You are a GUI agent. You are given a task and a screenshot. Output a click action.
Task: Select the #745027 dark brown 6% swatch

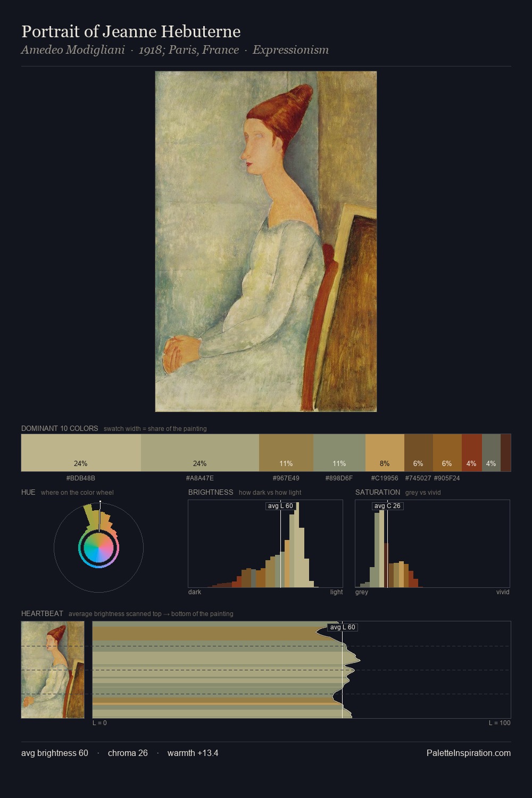coord(419,453)
